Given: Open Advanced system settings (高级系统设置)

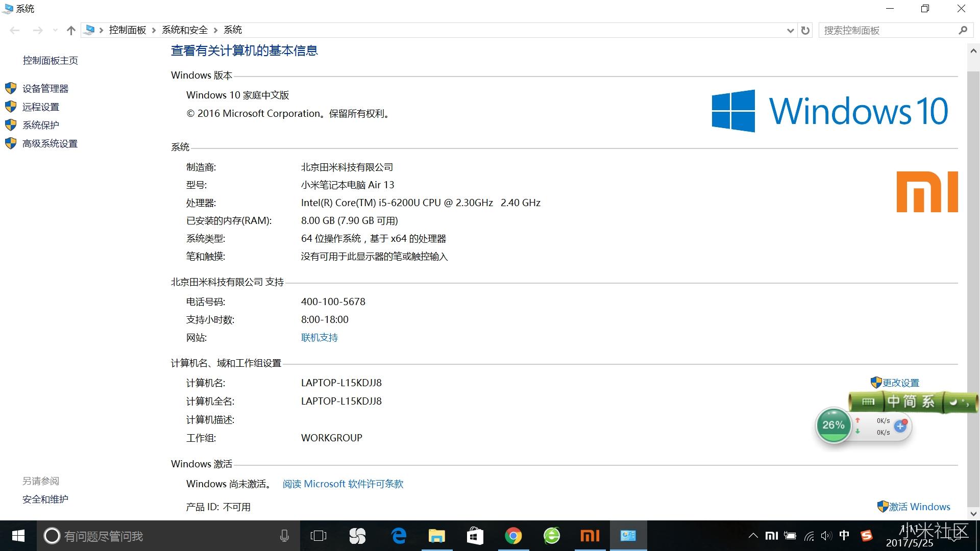Looking at the screenshot, I should coord(50,143).
